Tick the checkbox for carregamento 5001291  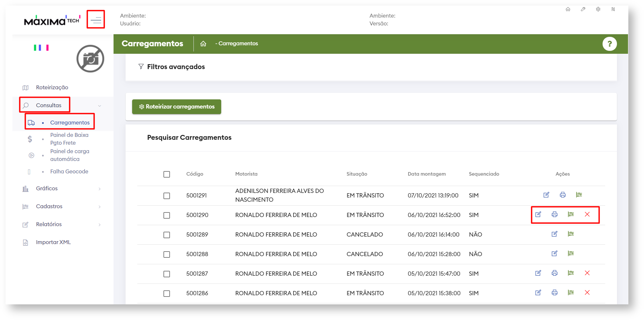(167, 196)
